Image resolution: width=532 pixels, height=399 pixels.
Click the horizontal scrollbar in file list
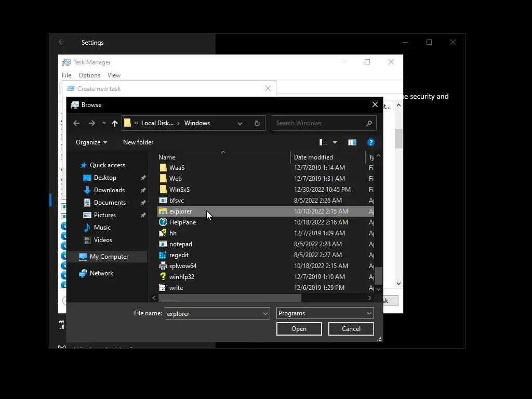click(230, 298)
